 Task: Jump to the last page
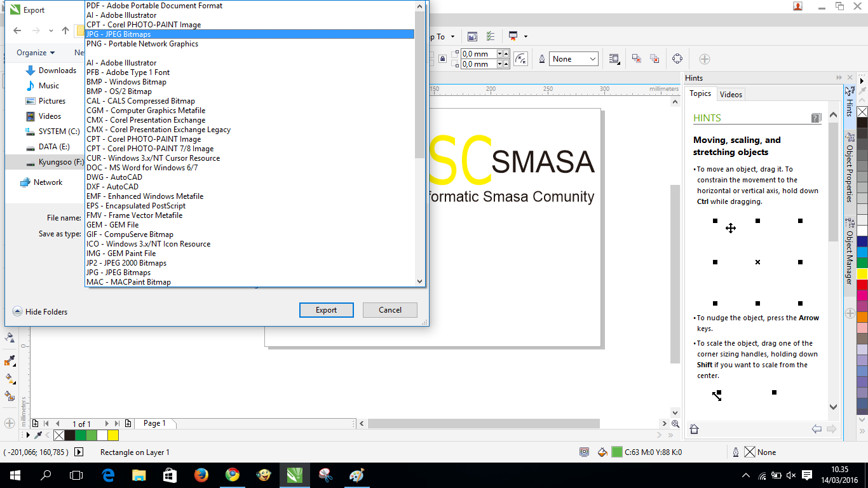point(117,423)
